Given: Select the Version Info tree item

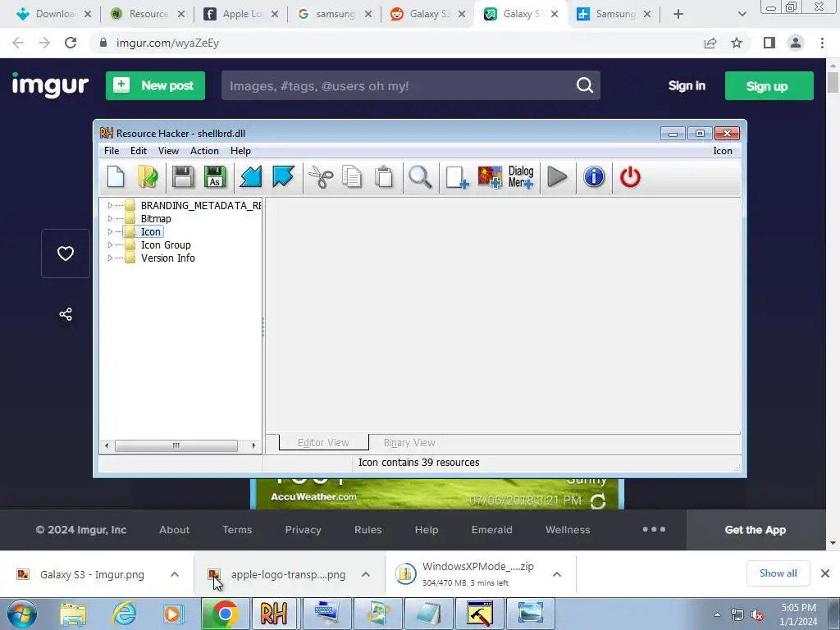Looking at the screenshot, I should [167, 258].
